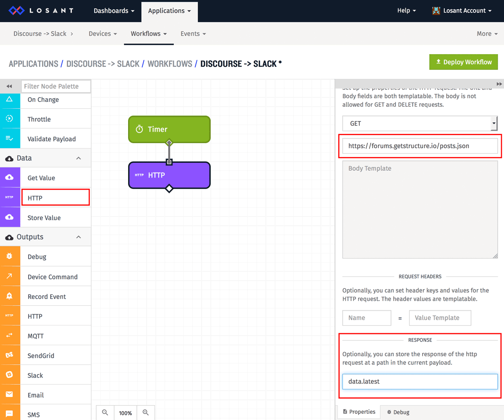Select the Data HTTP node icon

click(10, 197)
